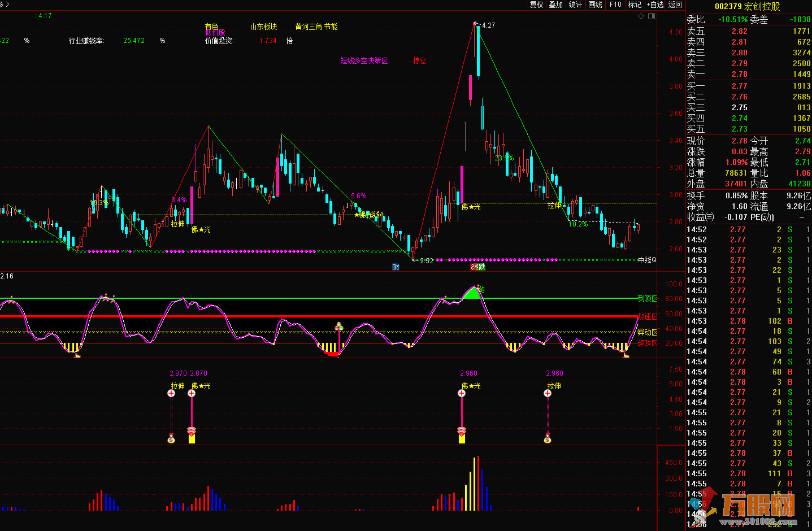Click the 价值投资 value 1.734
This screenshot has height=531, width=812.
[268, 41]
